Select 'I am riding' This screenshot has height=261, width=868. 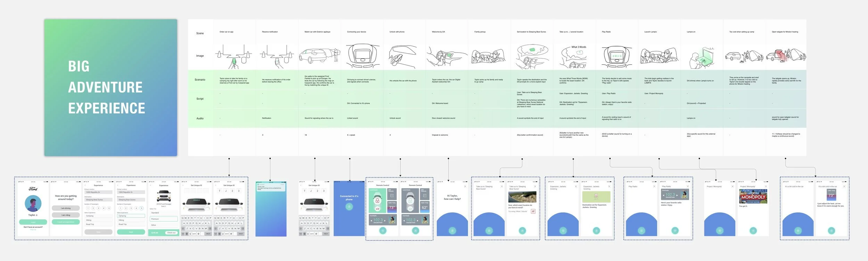point(66,215)
